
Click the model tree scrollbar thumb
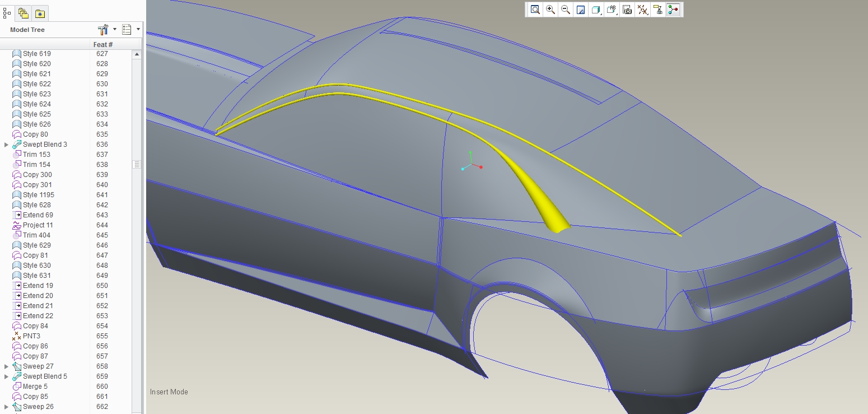pos(137,165)
